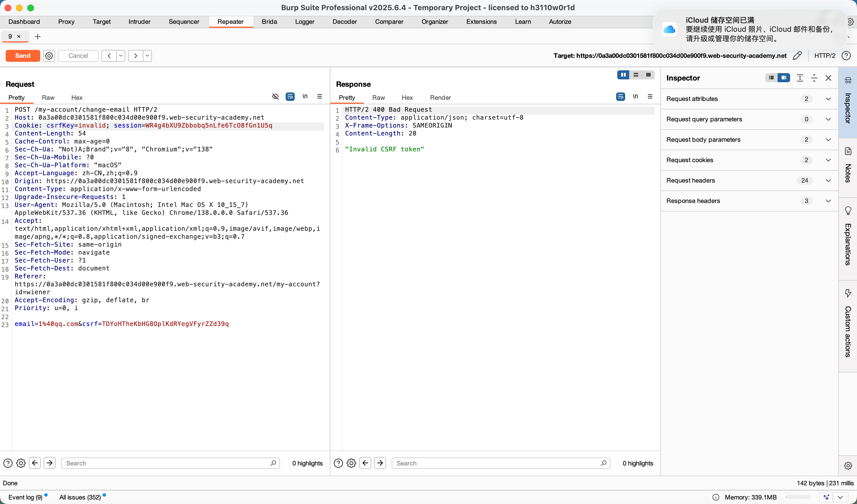Toggle line wrap icon in Request pane

[290, 97]
